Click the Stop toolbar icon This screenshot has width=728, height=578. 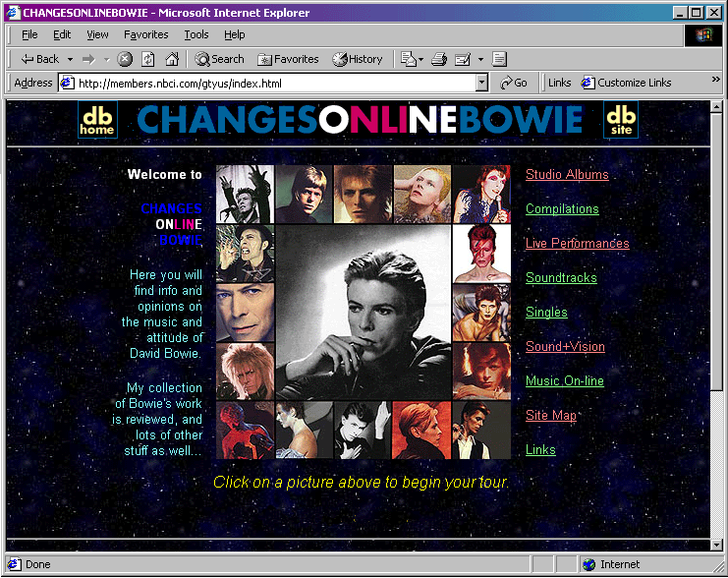click(x=125, y=59)
